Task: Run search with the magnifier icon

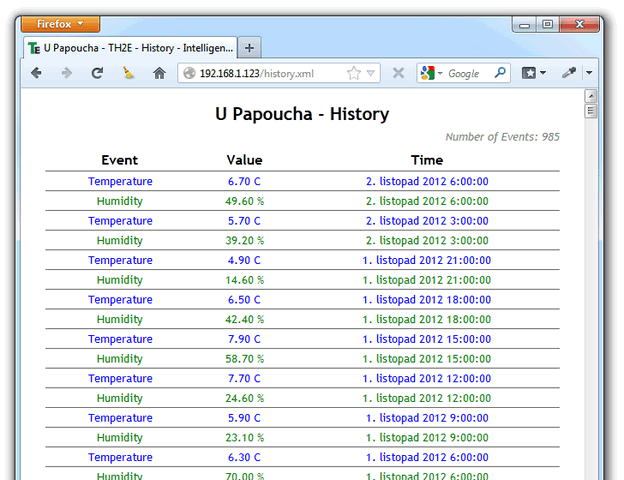Action: click(x=500, y=73)
